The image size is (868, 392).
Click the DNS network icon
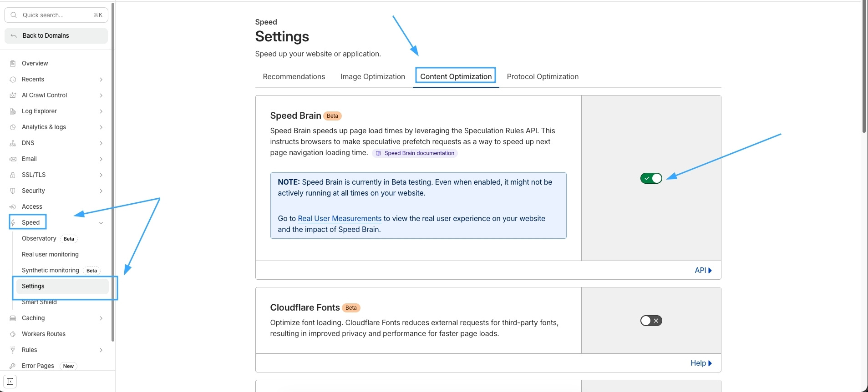pyautogui.click(x=13, y=143)
